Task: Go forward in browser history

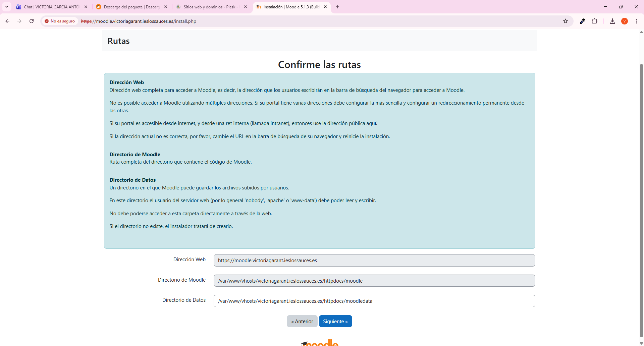Action: [x=19, y=21]
